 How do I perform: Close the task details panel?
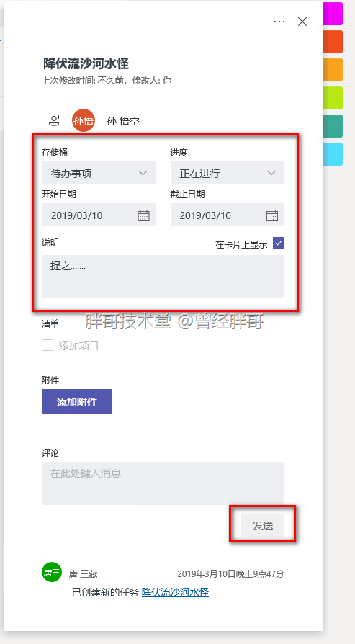click(302, 22)
